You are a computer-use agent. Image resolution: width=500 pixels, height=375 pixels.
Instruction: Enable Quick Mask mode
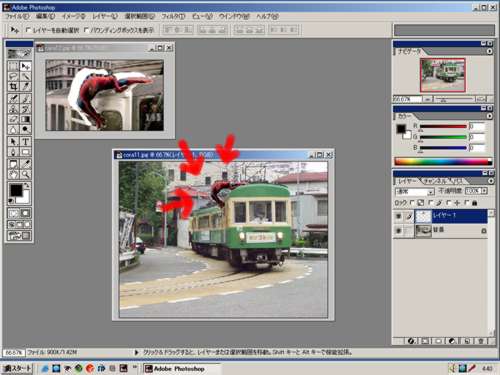point(25,213)
